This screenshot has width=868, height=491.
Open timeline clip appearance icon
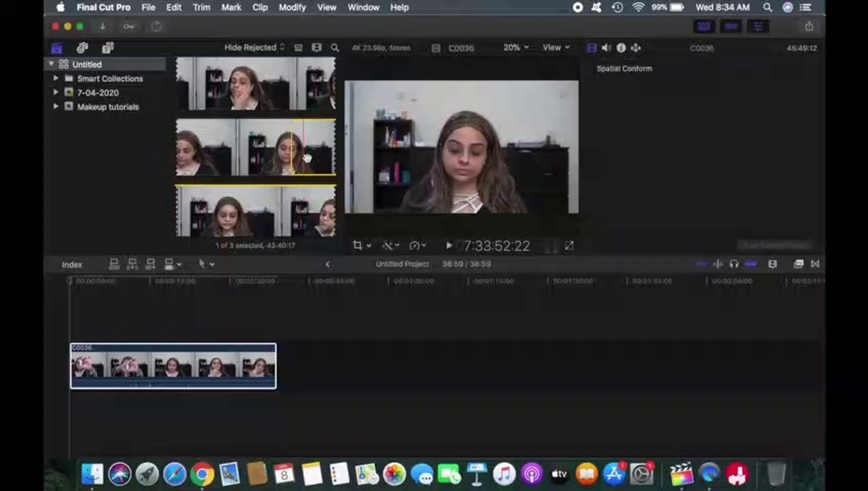tap(772, 264)
